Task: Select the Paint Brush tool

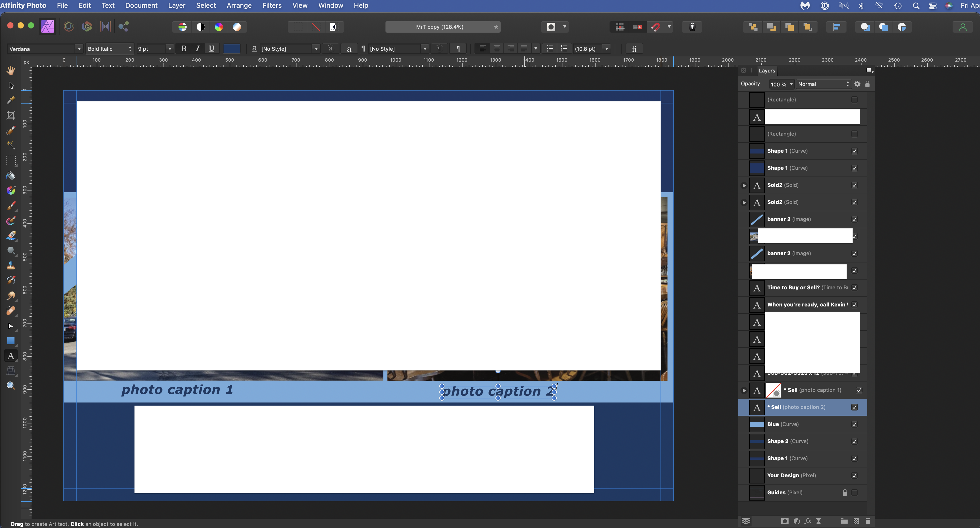Action: (x=11, y=206)
